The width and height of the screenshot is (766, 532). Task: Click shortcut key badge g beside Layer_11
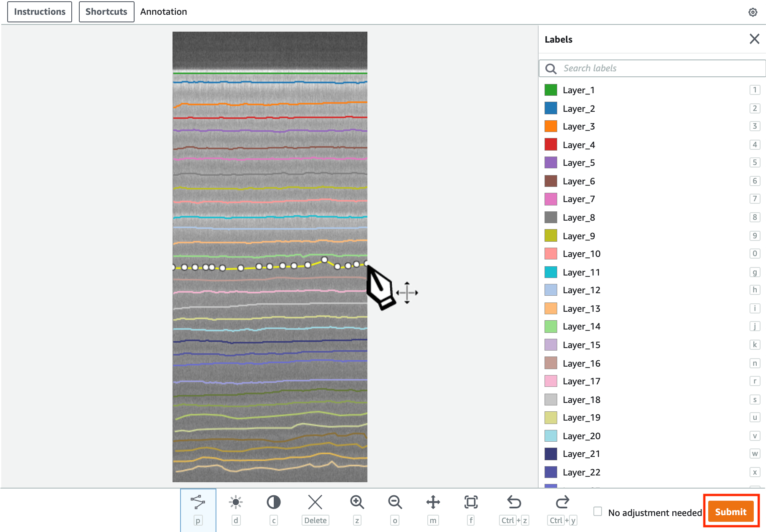coord(755,272)
